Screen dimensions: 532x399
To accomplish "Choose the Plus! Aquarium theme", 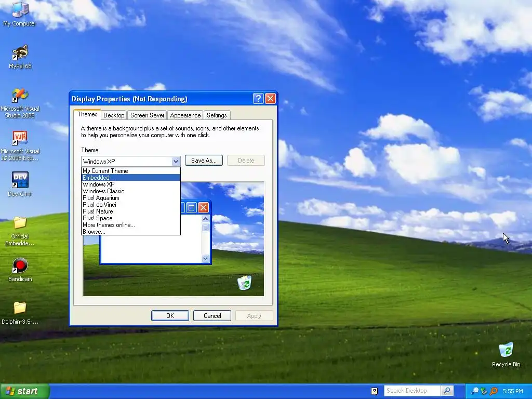I will point(131,198).
